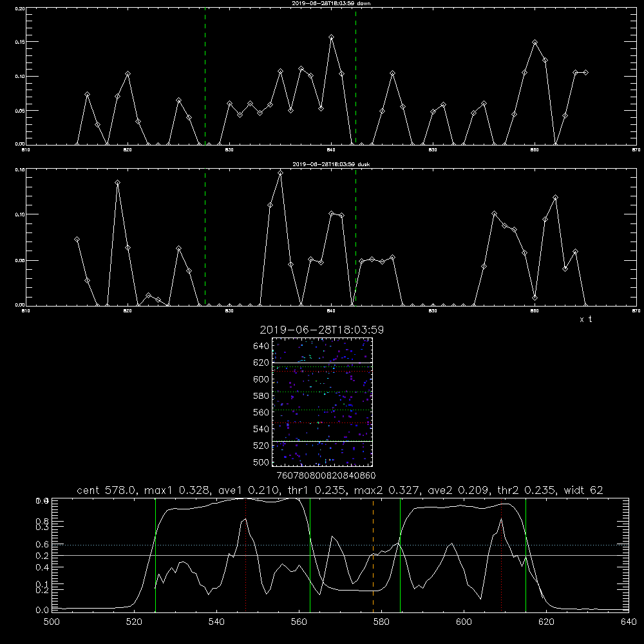Click the timestamp title above the scatter image
Image resolution: width=644 pixels, height=644 pixels.
(x=321, y=330)
